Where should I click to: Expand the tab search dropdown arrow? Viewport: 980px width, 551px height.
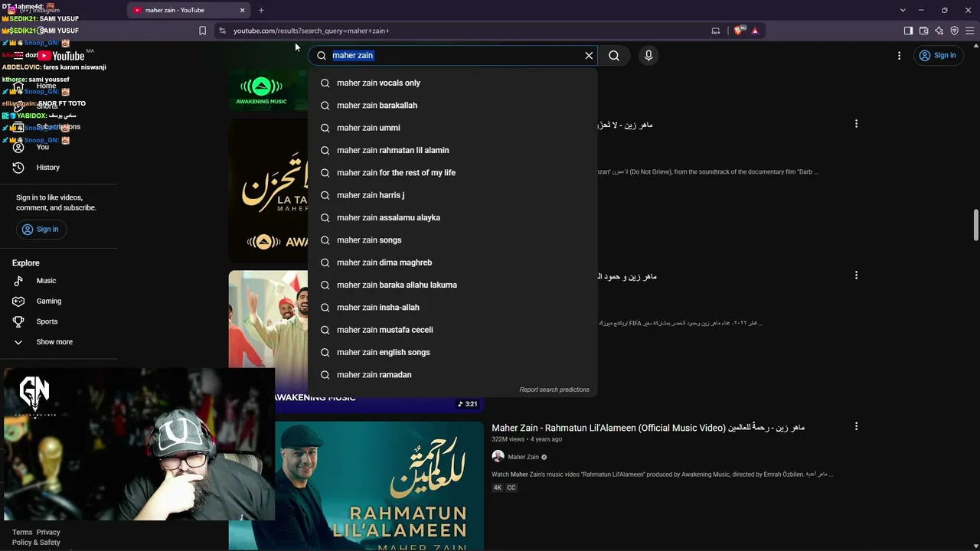[x=903, y=10]
